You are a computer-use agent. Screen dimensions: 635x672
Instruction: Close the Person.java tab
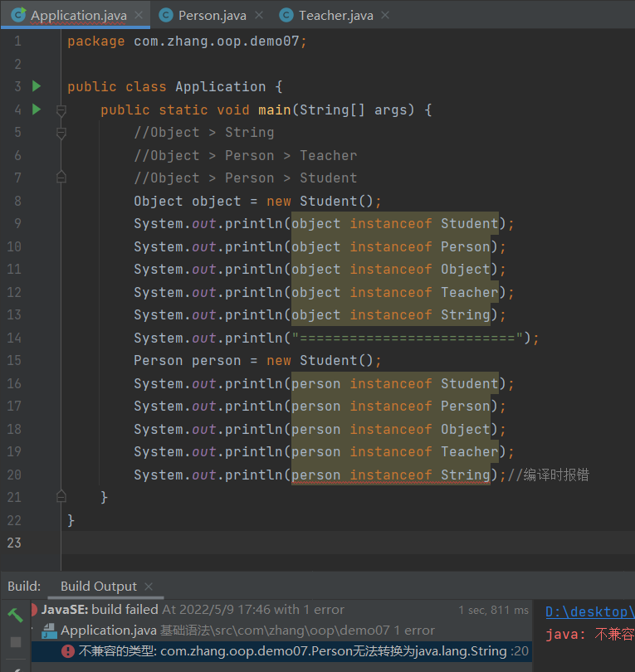pyautogui.click(x=259, y=15)
